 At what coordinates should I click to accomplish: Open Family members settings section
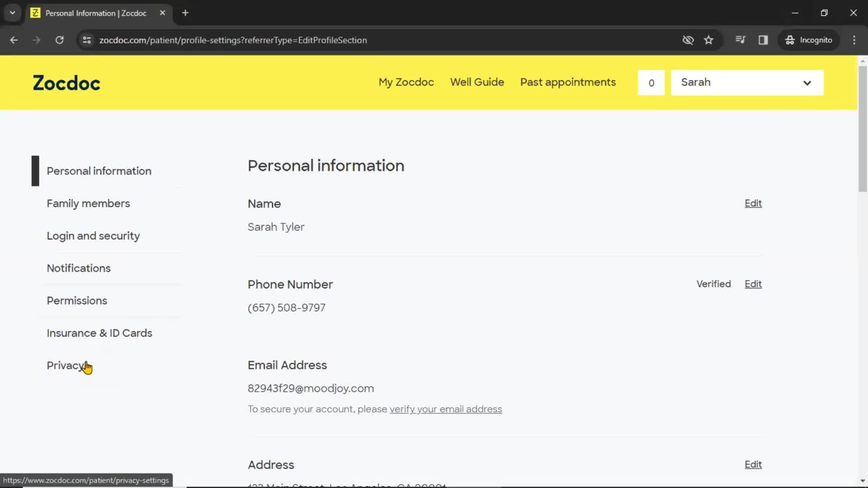tap(88, 202)
